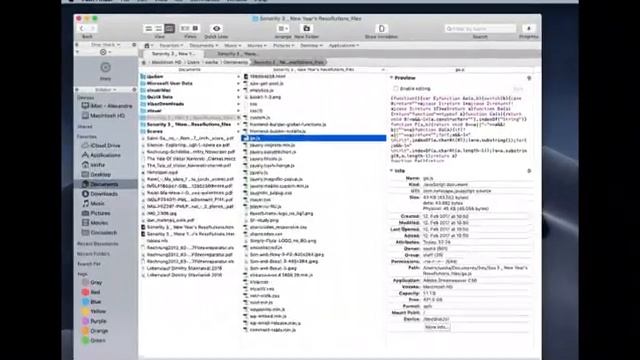The height and width of the screenshot is (360, 640).
Task: Open the Applications dropdown in the favorites bar
Action: [x=344, y=46]
